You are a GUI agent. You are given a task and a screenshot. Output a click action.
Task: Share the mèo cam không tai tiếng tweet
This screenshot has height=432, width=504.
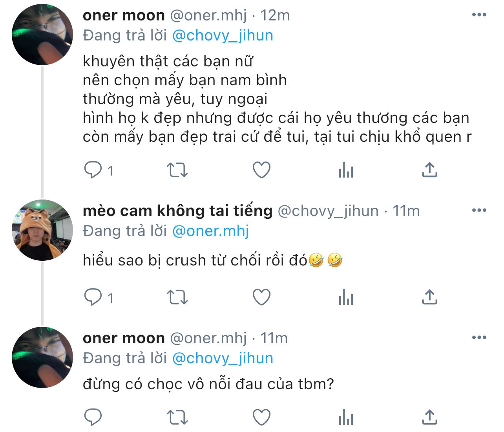[429, 298]
